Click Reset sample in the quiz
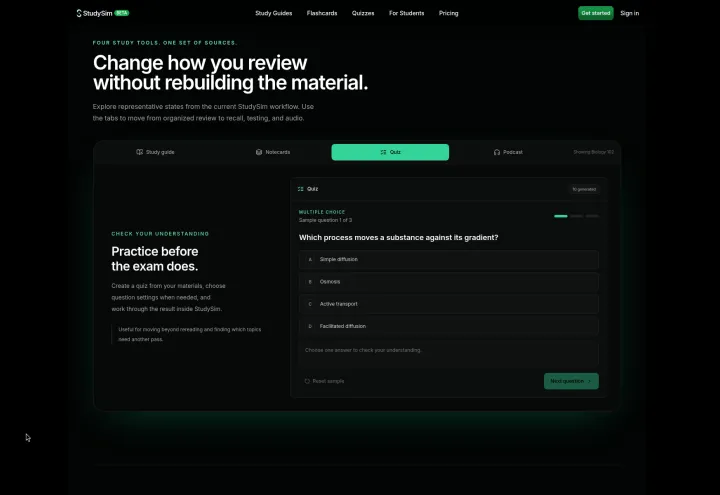The height and width of the screenshot is (495, 720). point(324,381)
